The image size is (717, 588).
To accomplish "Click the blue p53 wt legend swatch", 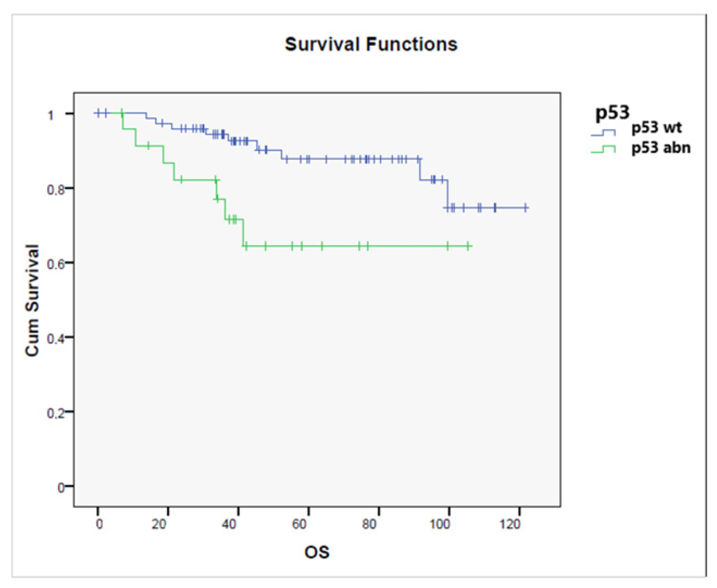I will point(604,133).
